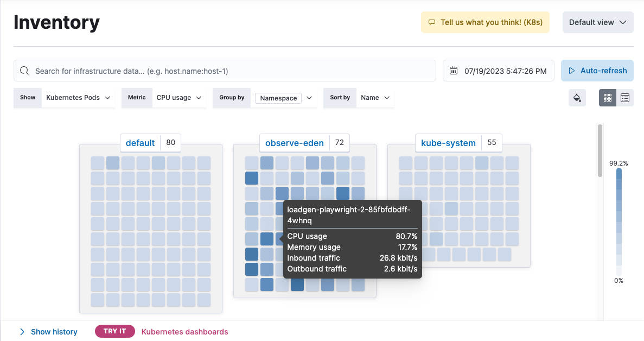Screen dimensions: 644x341
Task: Click the CPU usage color gradient scale
Action: click(619, 222)
